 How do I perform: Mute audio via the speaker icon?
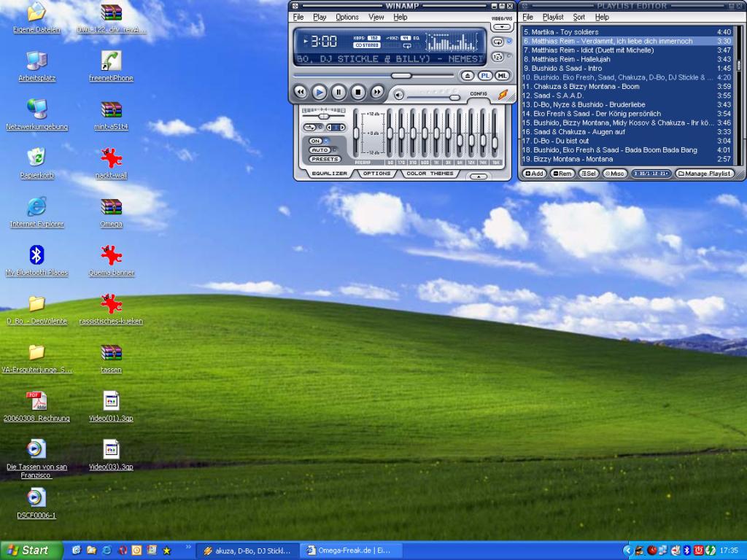tap(399, 94)
